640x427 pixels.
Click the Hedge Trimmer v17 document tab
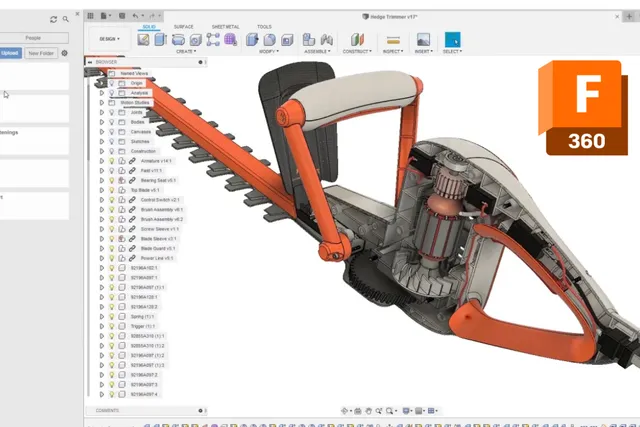(x=390, y=17)
